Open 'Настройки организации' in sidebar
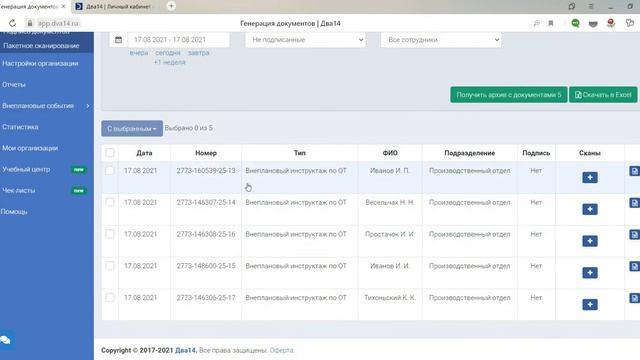 [x=40, y=63]
